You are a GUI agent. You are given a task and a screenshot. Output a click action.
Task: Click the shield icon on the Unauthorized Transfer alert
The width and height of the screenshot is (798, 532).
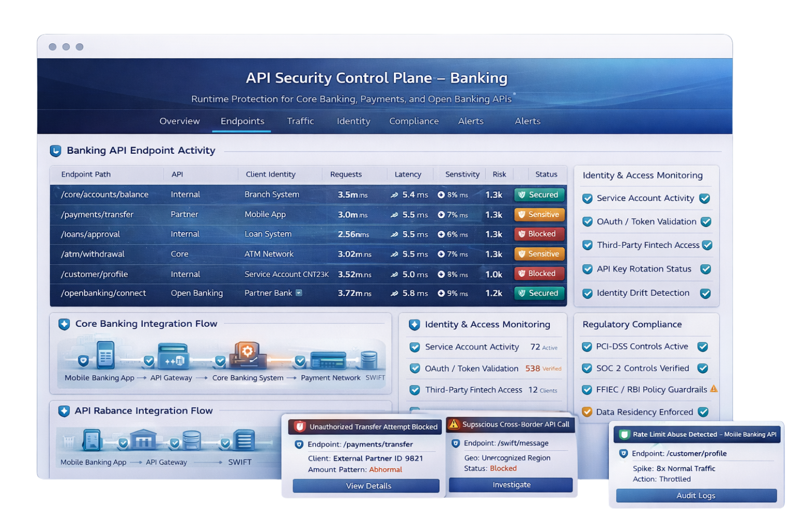click(299, 426)
